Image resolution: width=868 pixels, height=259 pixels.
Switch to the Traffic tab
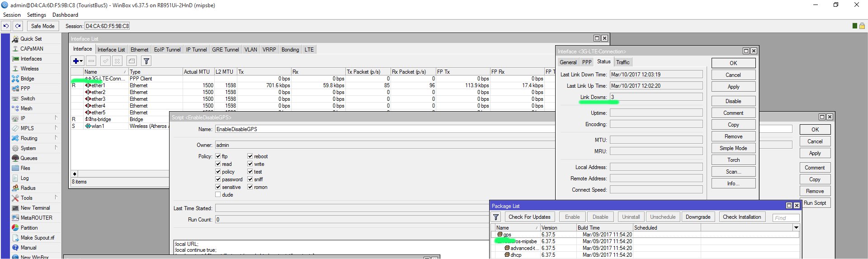pos(623,62)
